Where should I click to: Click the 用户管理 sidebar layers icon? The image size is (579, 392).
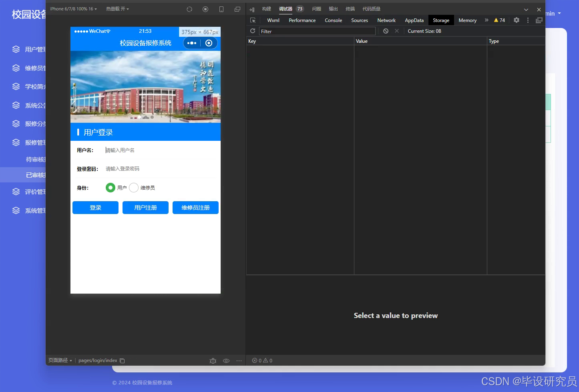pos(16,49)
